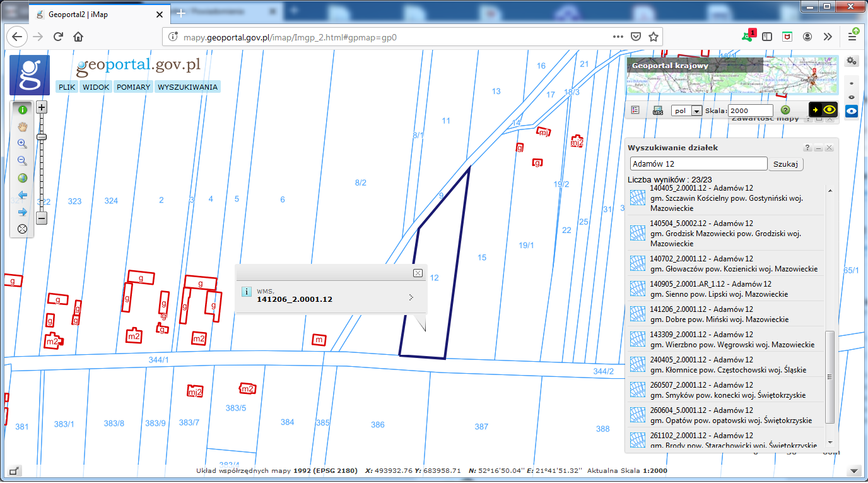Toggle the blue eye visibility button
868x483 pixels.
pos(852,111)
